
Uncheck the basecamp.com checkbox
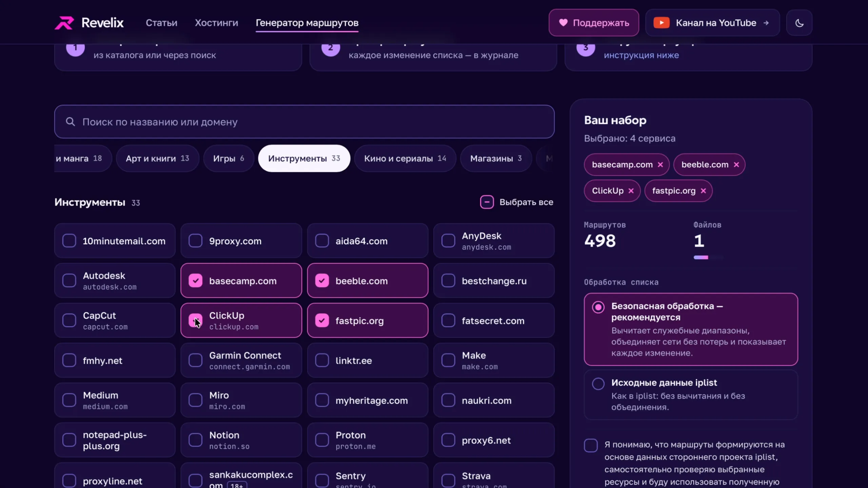point(196,281)
